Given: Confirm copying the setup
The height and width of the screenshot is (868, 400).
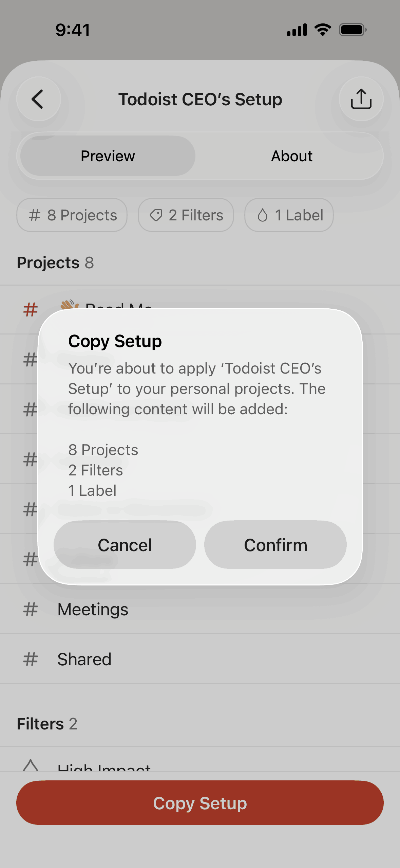Looking at the screenshot, I should (275, 545).
